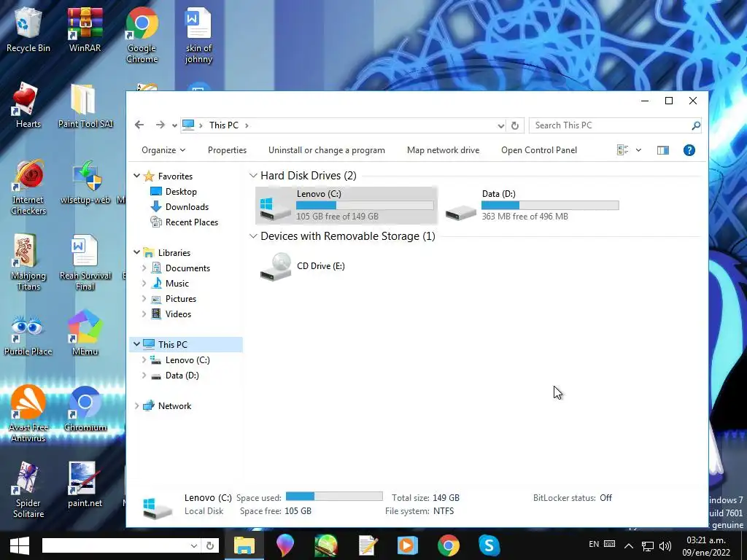Open File Explorer on the taskbar
This screenshot has width=747, height=560.
(244, 545)
